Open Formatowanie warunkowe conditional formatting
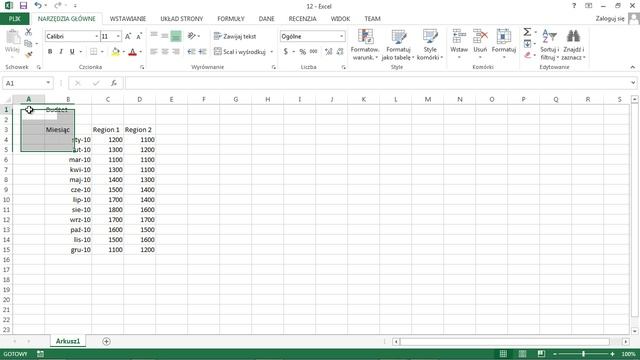Viewport: 640px width, 360px height. click(x=365, y=44)
